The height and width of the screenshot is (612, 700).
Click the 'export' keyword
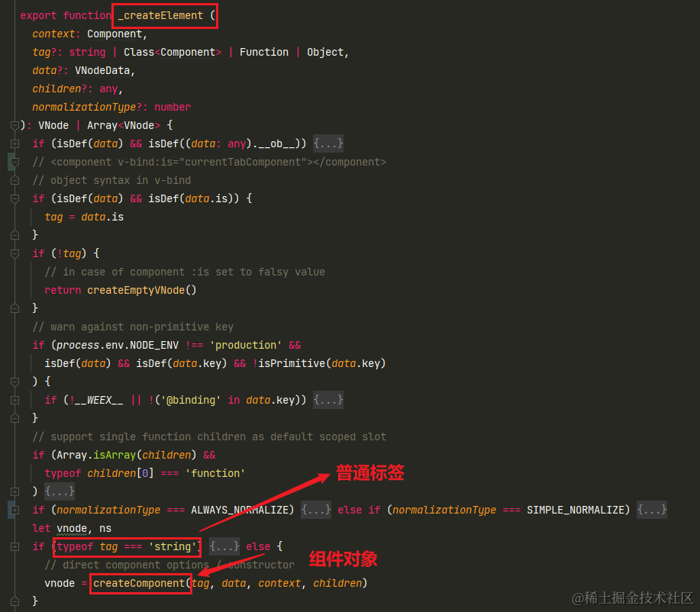[x=38, y=15]
